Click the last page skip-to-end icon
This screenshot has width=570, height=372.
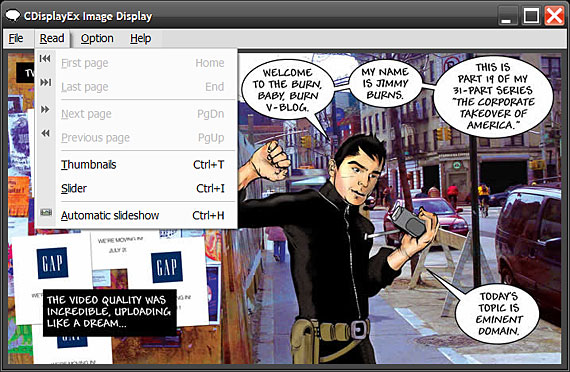45,82
